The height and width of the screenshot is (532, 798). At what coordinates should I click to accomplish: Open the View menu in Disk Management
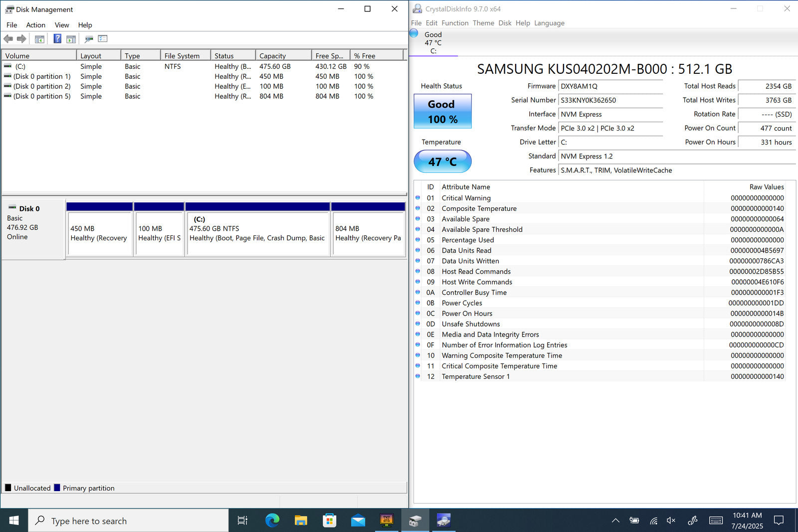point(62,25)
